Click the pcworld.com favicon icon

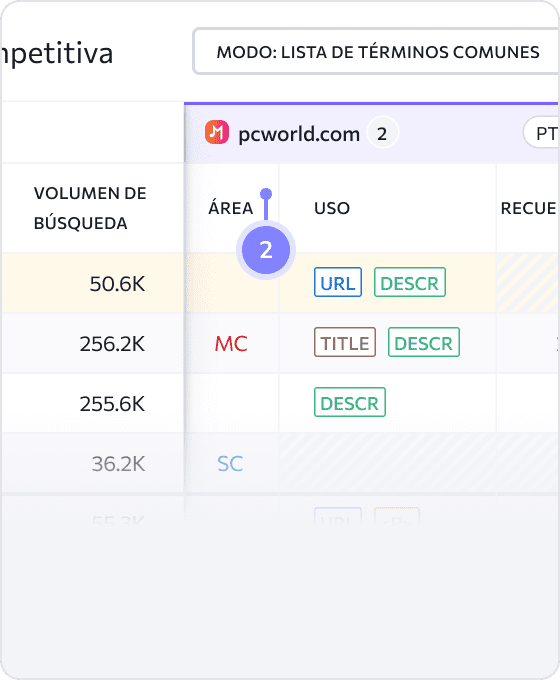[x=216, y=132]
